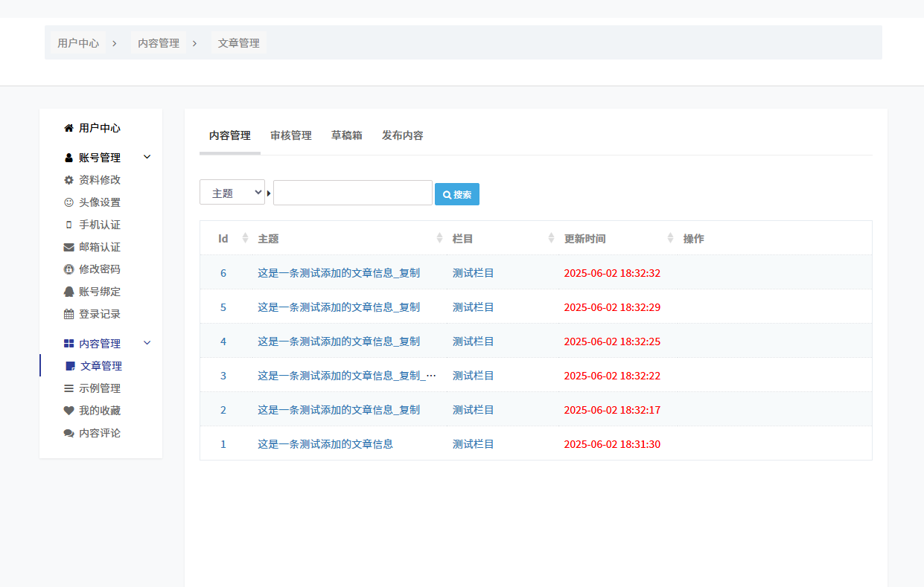Open 登录记录 sidebar link

(x=100, y=314)
